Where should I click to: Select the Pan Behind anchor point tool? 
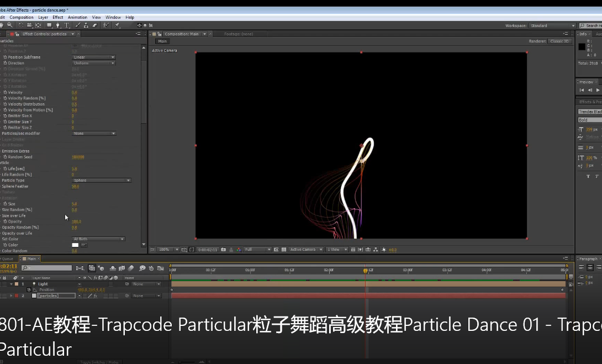38,25
